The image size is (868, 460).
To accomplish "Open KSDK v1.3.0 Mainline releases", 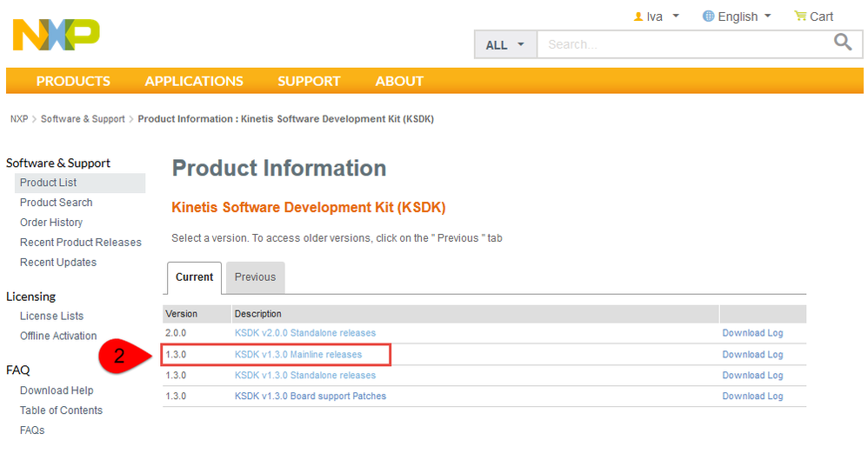I will pos(297,355).
